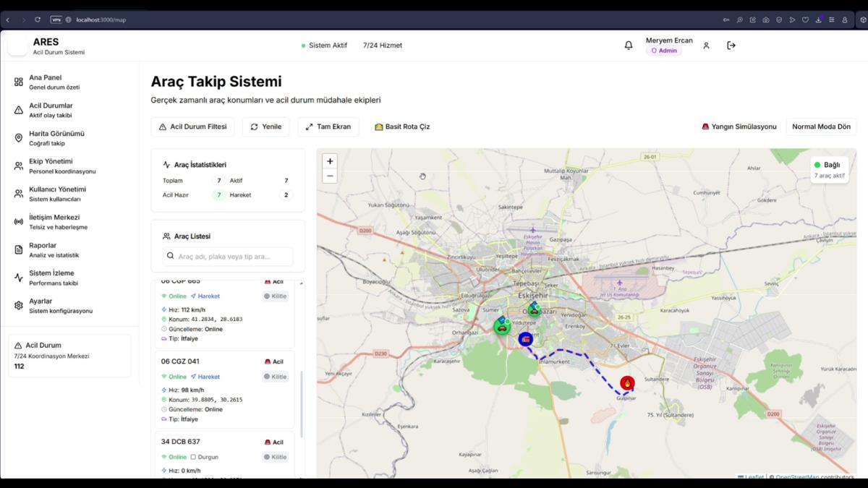The height and width of the screenshot is (488, 868).
Task: Switch to Normal Moda Dön
Action: tap(821, 127)
